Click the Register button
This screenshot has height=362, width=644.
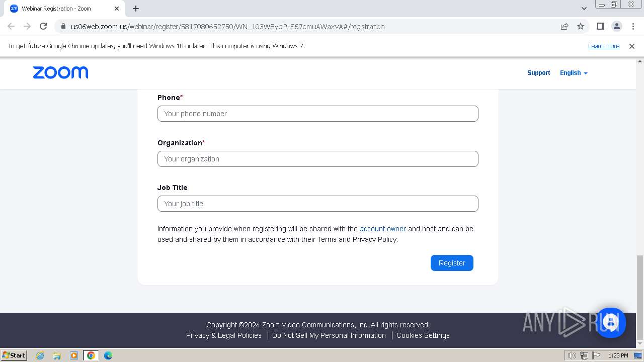click(x=452, y=263)
